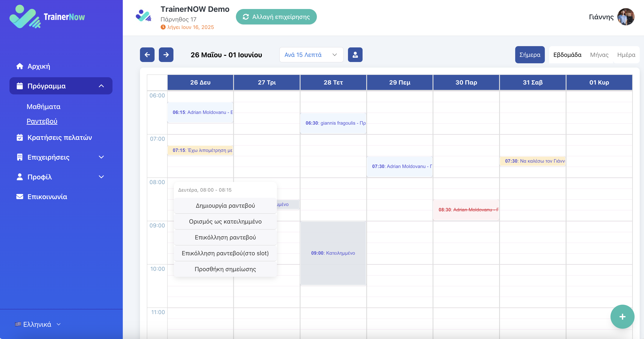644x339 pixels.
Task: Expand the Επιχειρήσεις submenu chevron
Action: 101,157
